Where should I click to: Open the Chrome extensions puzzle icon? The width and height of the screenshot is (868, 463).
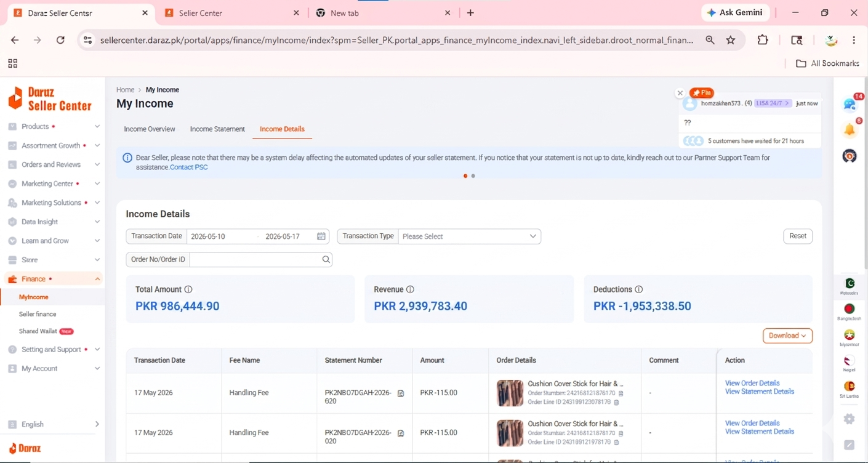[x=763, y=40]
